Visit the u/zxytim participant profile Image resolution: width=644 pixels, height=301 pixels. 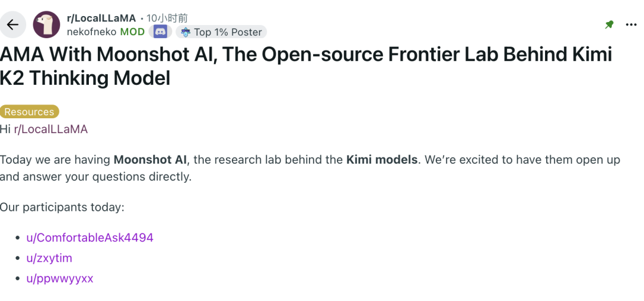[49, 258]
